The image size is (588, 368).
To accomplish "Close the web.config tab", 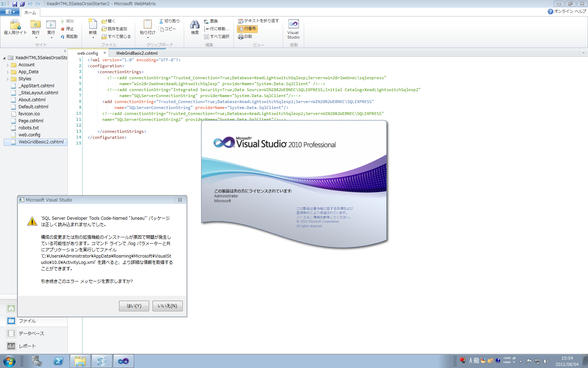I will pos(105,53).
